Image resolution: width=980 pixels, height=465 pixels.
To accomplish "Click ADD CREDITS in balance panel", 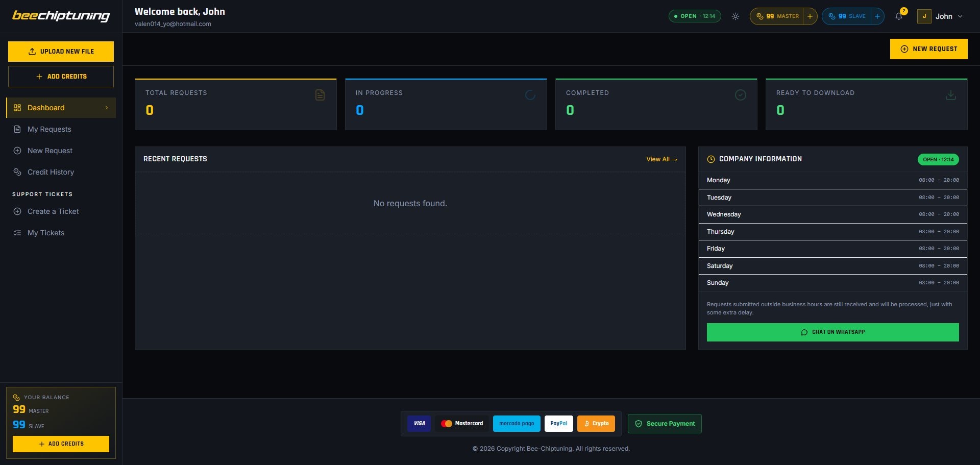I will click(x=61, y=444).
